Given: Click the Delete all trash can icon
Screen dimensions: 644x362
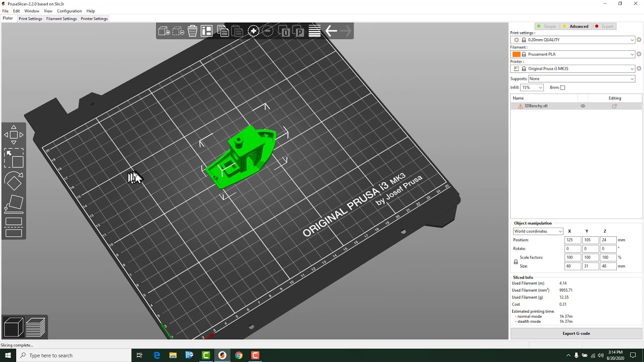Looking at the screenshot, I should pos(192,31).
